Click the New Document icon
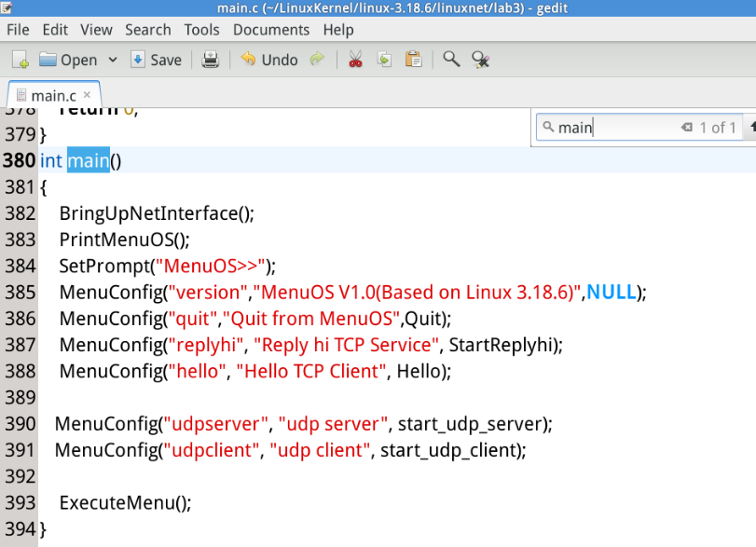Image resolution: width=756 pixels, height=547 pixels. 21,61
